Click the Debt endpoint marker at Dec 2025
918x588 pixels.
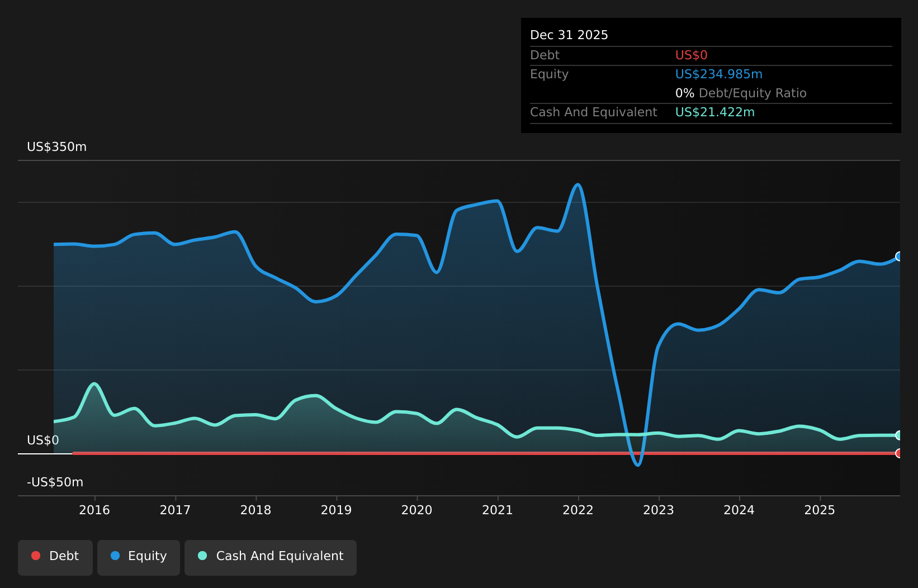pos(899,453)
